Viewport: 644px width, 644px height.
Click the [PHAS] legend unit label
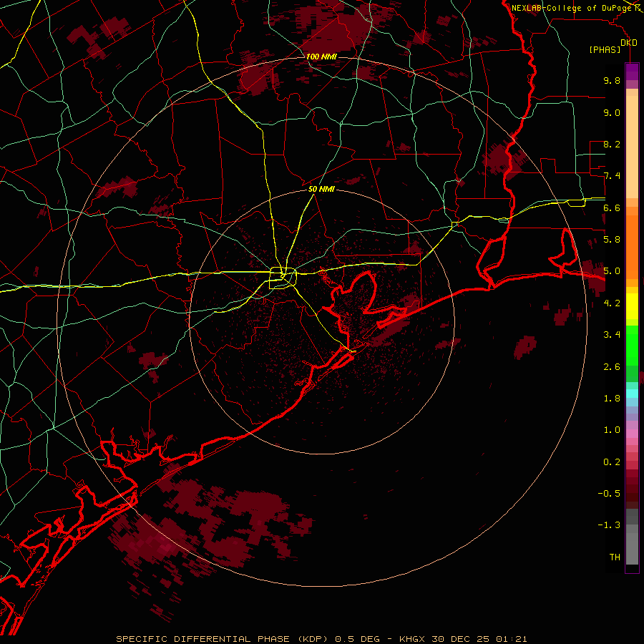point(605,49)
